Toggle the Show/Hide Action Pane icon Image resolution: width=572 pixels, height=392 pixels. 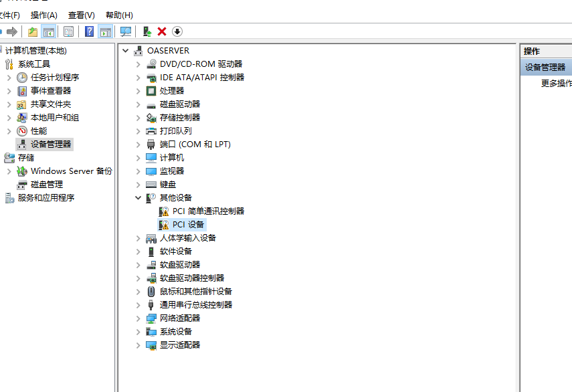[106, 31]
